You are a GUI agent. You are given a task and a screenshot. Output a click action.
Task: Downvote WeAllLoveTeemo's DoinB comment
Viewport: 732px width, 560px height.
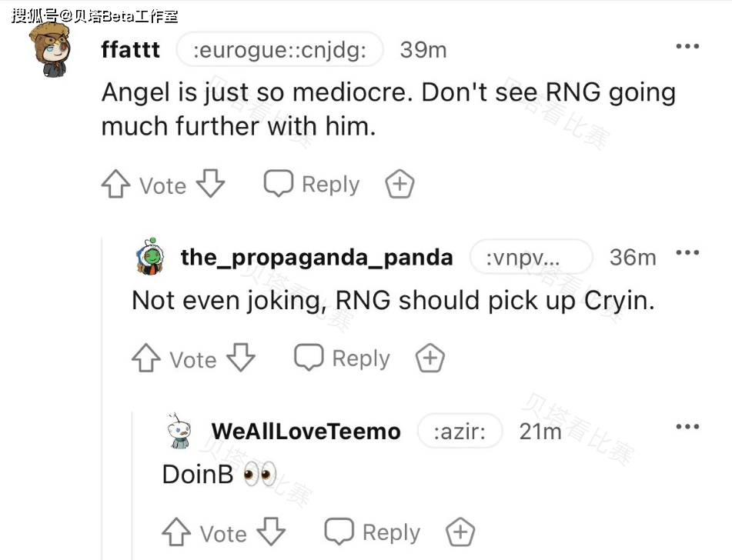[271, 532]
